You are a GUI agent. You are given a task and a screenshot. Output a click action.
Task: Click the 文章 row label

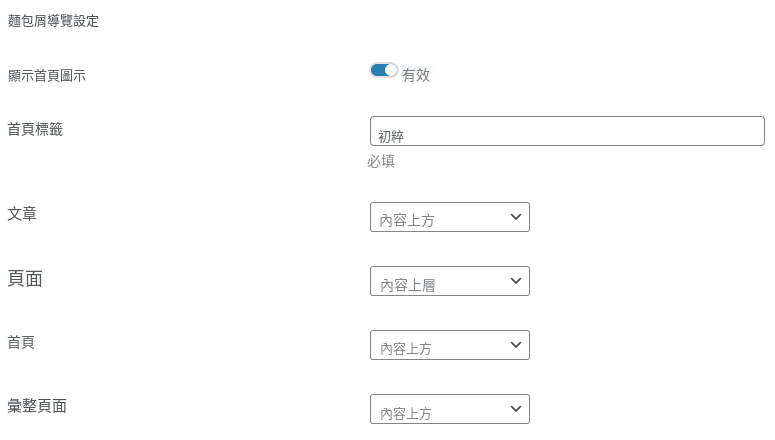point(22,214)
